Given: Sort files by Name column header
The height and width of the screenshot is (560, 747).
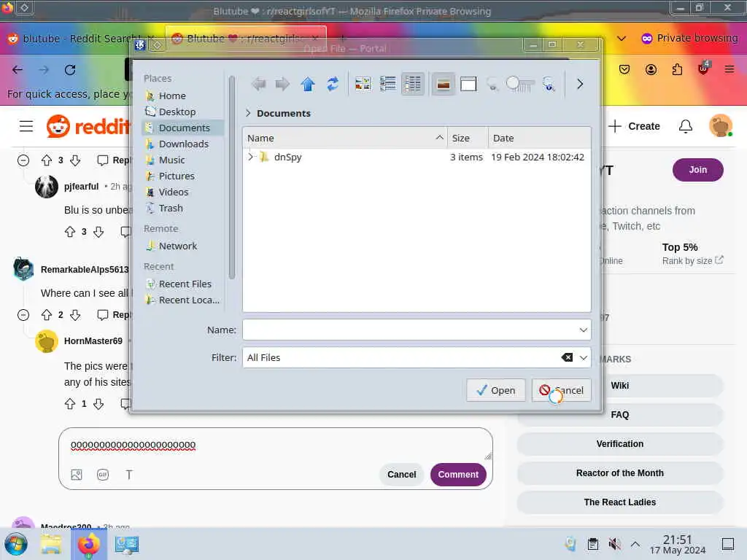Looking at the screenshot, I should click(x=345, y=138).
